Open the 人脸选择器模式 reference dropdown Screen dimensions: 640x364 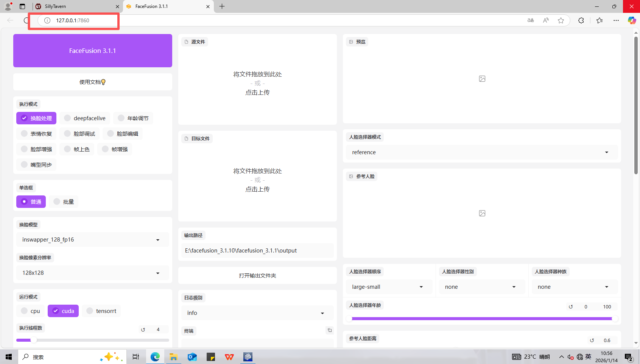click(482, 152)
